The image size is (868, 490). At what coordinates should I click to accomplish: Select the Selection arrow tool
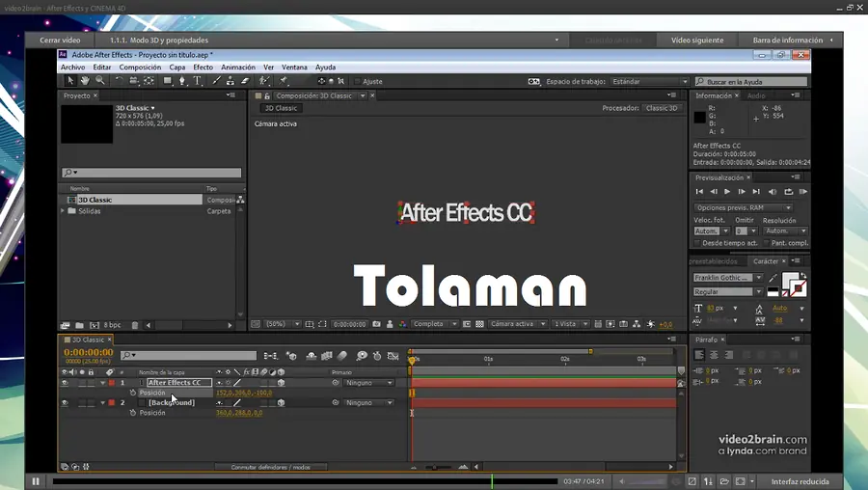(69, 81)
